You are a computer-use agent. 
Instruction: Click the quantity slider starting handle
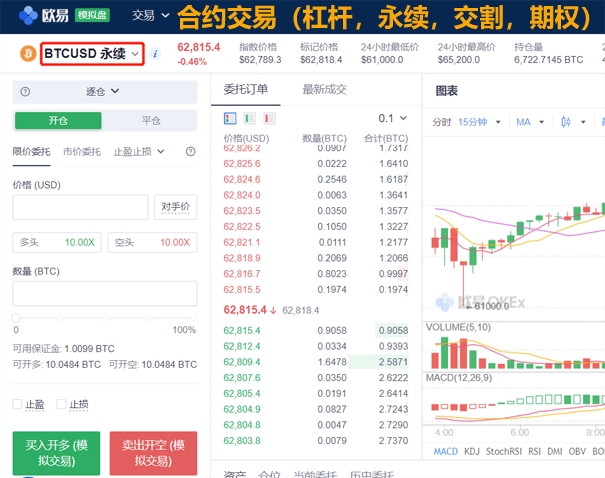pyautogui.click(x=16, y=318)
